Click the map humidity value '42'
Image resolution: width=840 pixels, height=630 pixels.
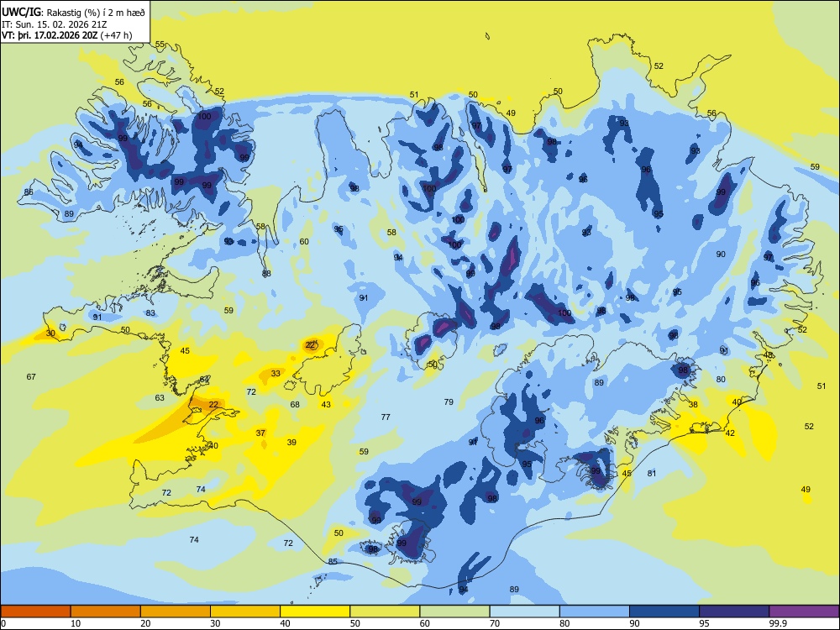point(730,433)
